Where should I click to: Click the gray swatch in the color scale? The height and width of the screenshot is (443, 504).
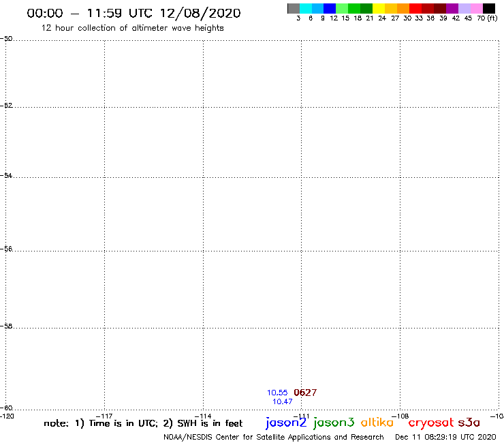294,8
